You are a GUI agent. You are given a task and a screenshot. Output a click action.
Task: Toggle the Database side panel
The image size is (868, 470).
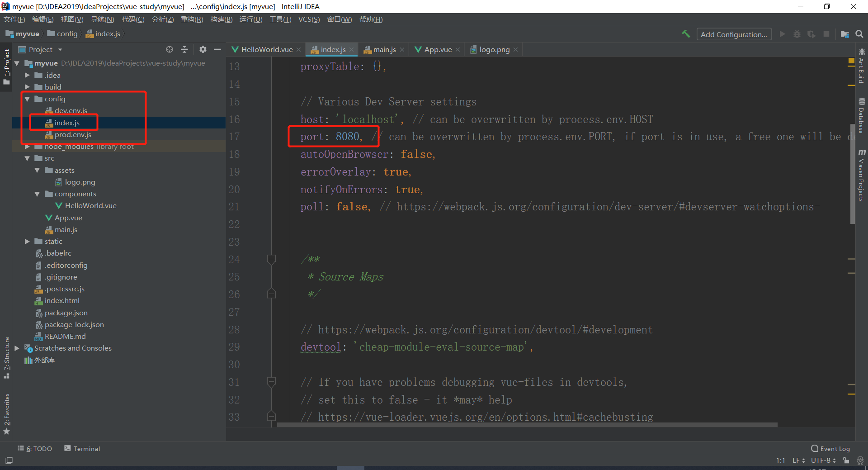(862, 115)
